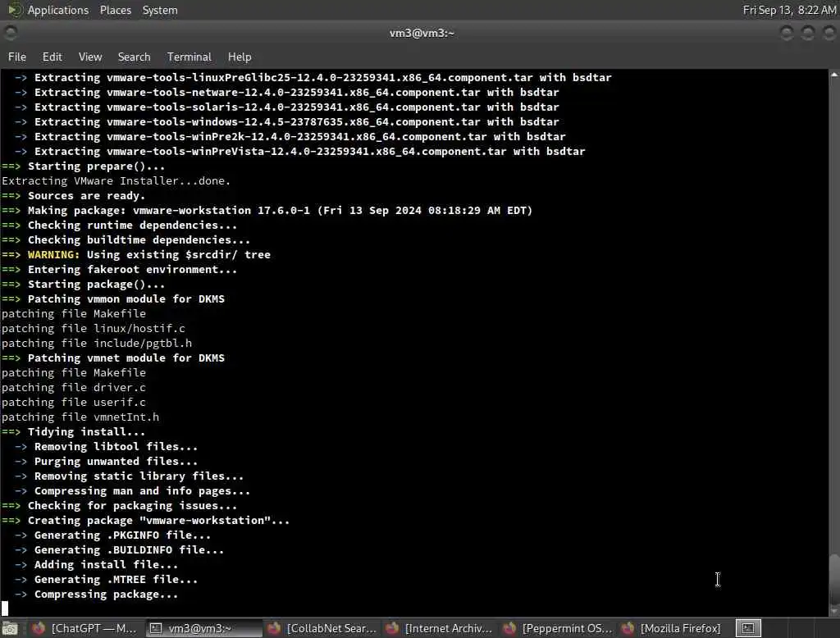Click the Firefox icon of Mozilla Firefox entry
Image resolution: width=840 pixels, height=638 pixels.
628,628
